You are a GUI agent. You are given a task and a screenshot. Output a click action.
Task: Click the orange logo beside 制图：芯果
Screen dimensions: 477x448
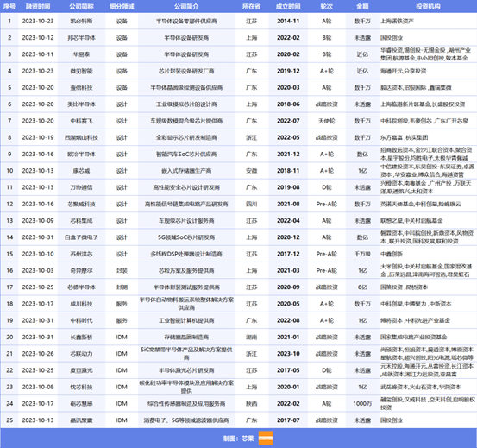266,438
